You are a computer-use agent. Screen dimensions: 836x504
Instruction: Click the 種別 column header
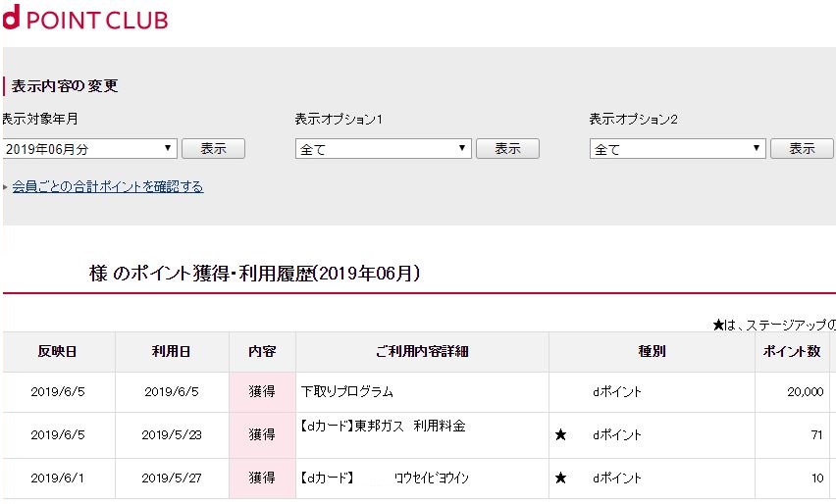point(652,352)
